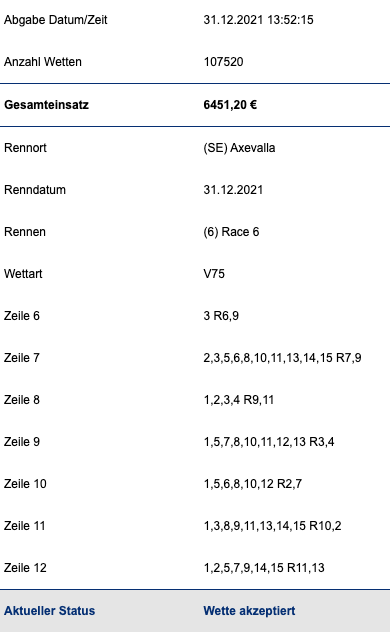This screenshot has height=632, width=390.
Task: Click the total stake 6451,20 €
Action: [x=230, y=105]
